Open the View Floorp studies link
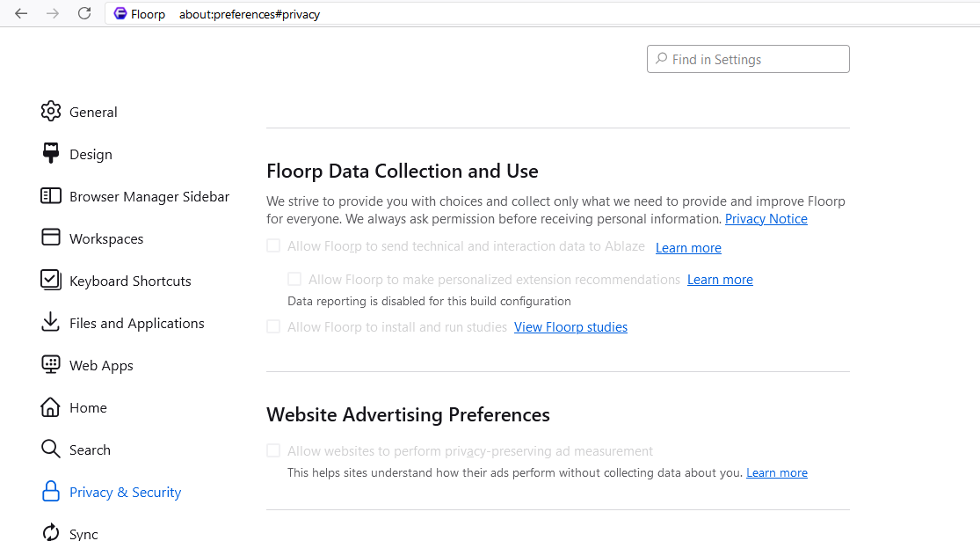Viewport: 980px width, 541px height. pyautogui.click(x=570, y=327)
